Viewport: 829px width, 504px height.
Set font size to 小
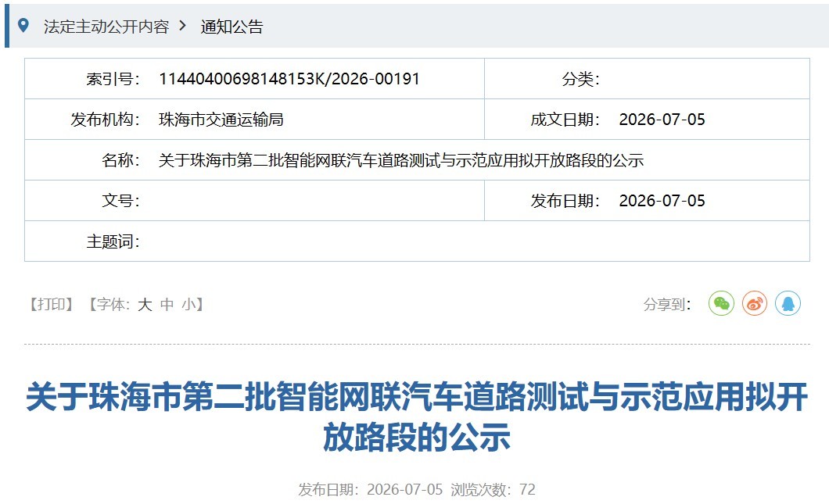coord(188,304)
